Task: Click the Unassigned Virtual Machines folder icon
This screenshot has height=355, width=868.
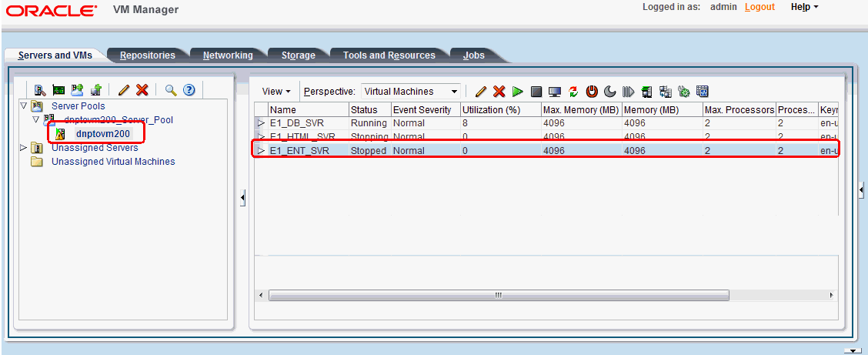Action: coord(36,162)
